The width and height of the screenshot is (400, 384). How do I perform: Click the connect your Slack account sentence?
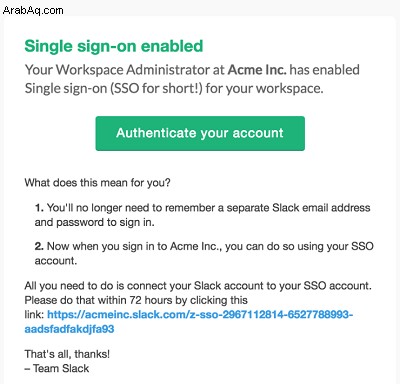click(x=198, y=286)
